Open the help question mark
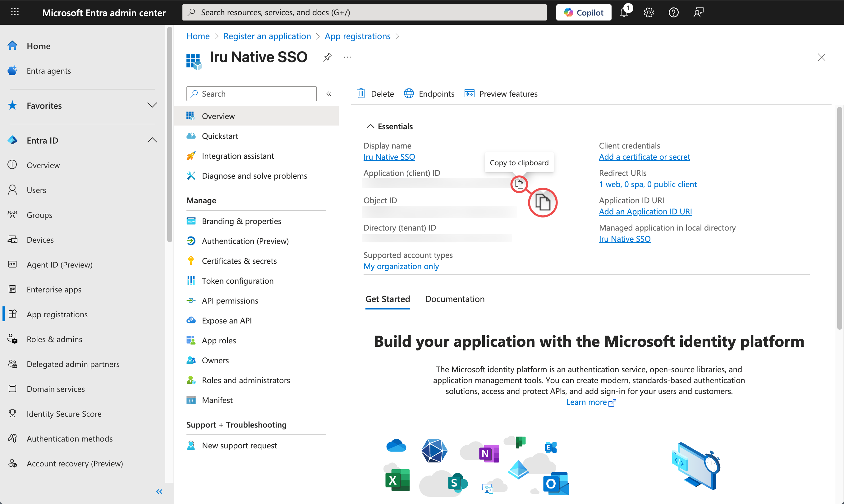844x504 pixels. pyautogui.click(x=673, y=12)
